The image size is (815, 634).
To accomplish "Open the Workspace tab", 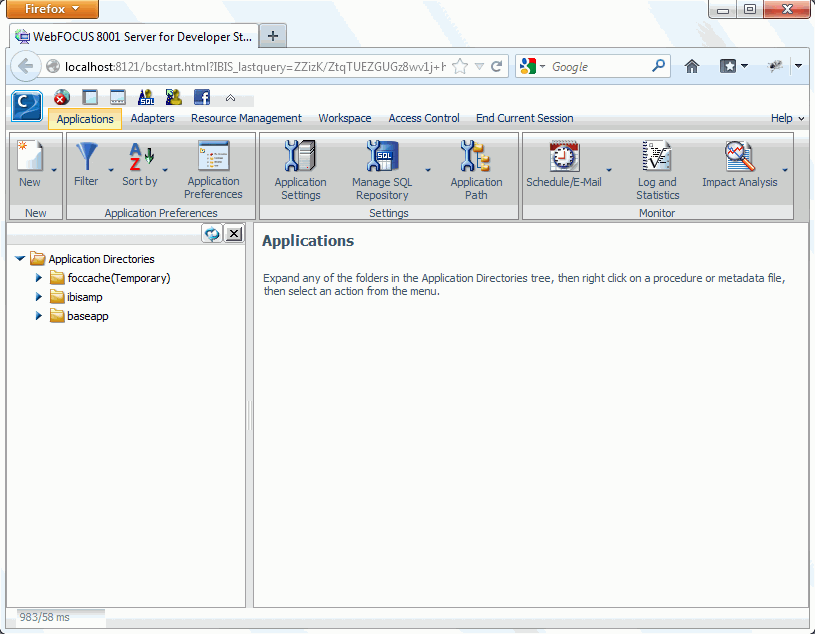I will (345, 118).
